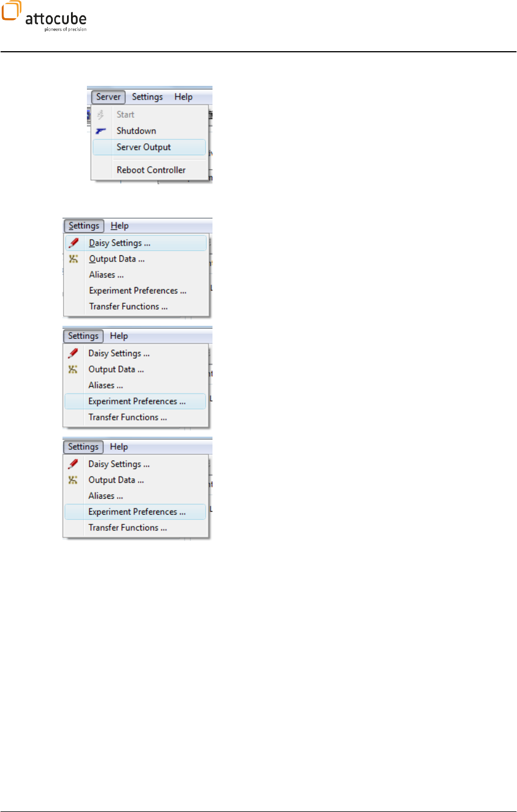Select the highlighted Daisy Settings entry
This screenshot has height=812, width=517.
[136, 243]
